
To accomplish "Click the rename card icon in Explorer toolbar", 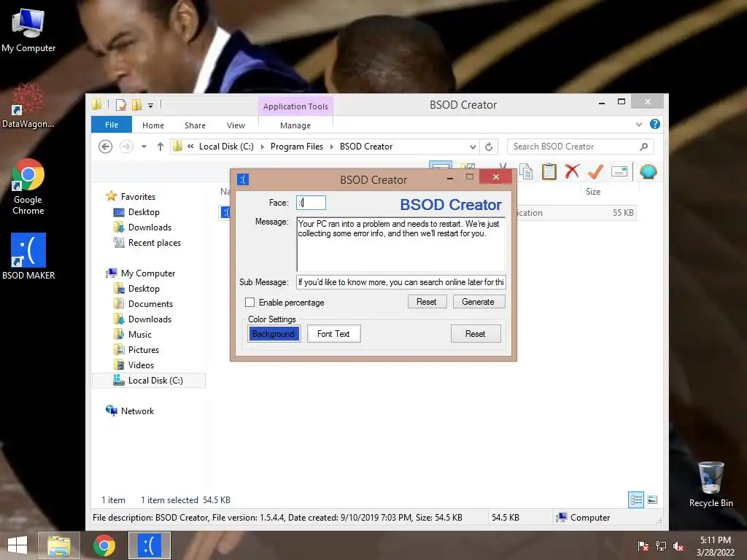I will click(x=619, y=171).
